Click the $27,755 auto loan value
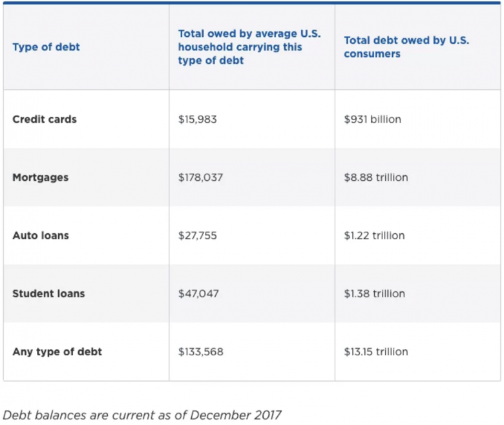 point(198,236)
